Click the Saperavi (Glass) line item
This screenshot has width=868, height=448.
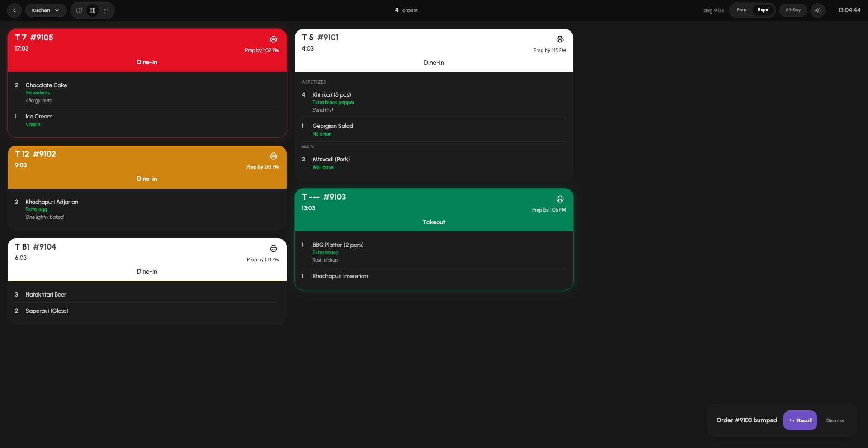[x=147, y=311]
